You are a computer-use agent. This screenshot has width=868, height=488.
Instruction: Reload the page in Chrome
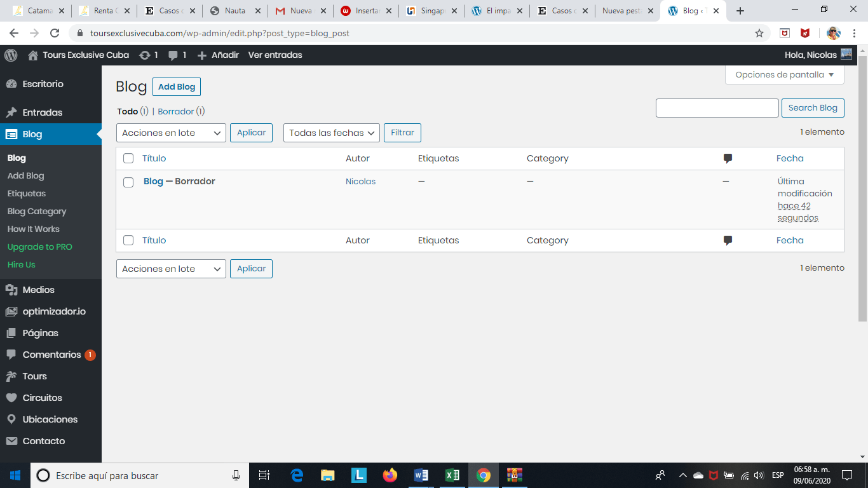coord(55,33)
